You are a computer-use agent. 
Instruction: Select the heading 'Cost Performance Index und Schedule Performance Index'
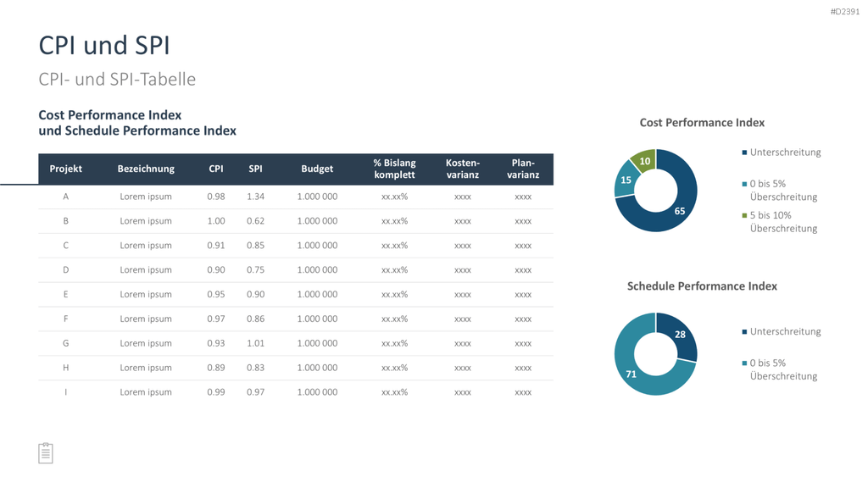(137, 123)
